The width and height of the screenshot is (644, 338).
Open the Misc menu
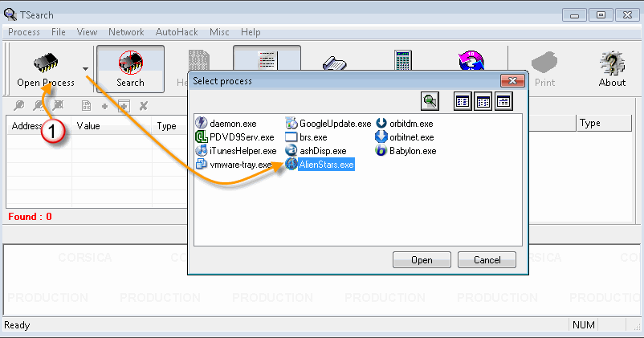(219, 32)
